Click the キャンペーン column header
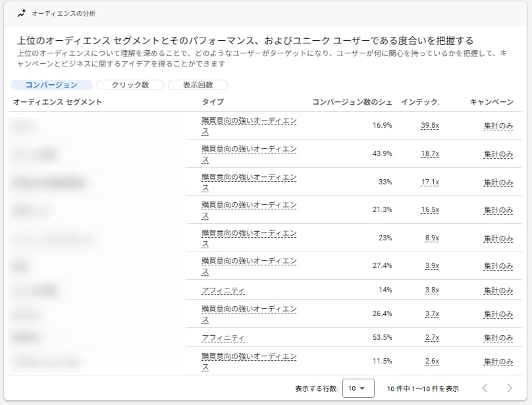The width and height of the screenshot is (532, 405). click(491, 102)
